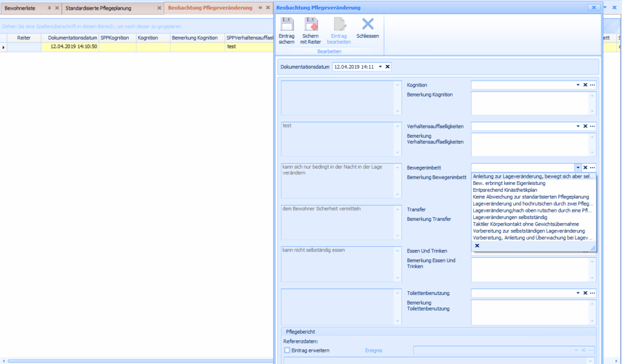Screen dimensions: 622x364
Task: Expand the Kognition dropdown
Action: (x=578, y=85)
